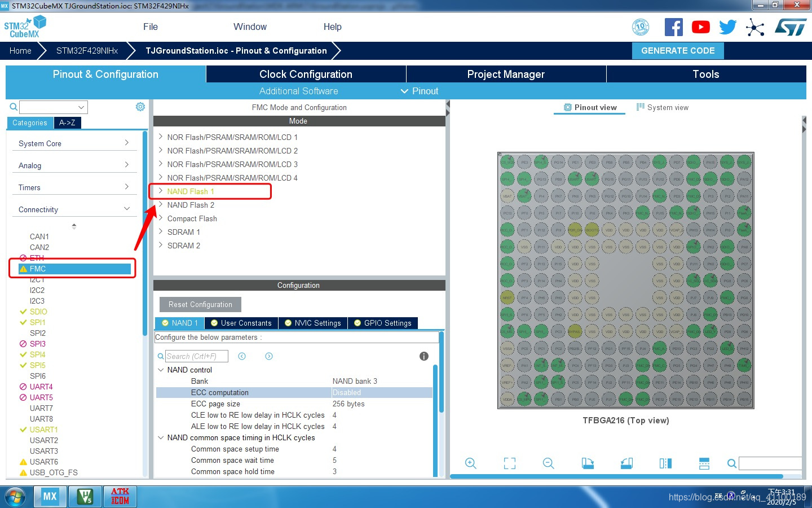Show parameter info icon
This screenshot has height=508, width=812.
click(x=424, y=356)
